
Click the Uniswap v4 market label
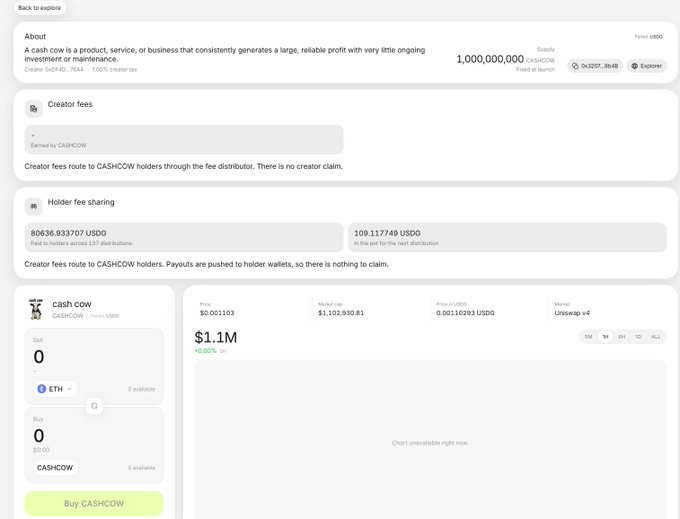click(572, 313)
